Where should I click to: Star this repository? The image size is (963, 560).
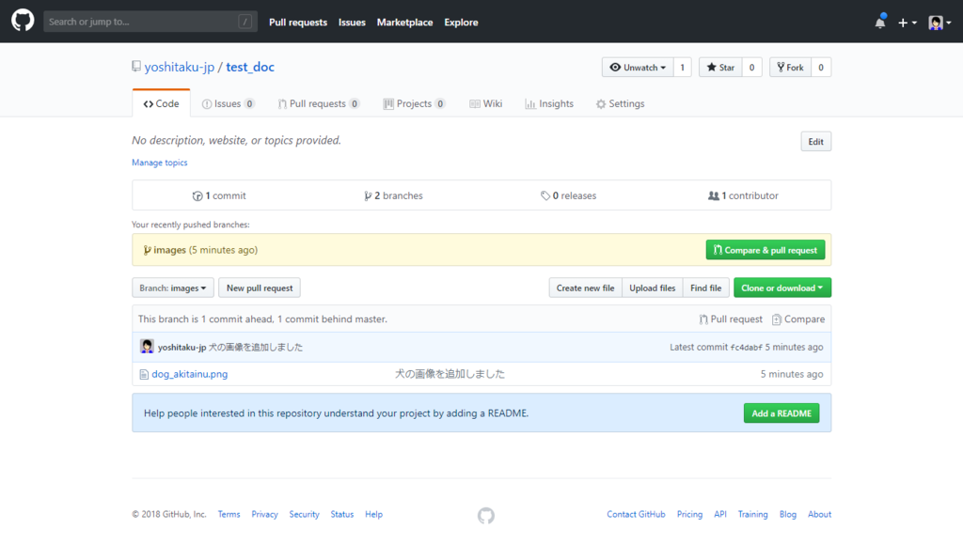(720, 68)
